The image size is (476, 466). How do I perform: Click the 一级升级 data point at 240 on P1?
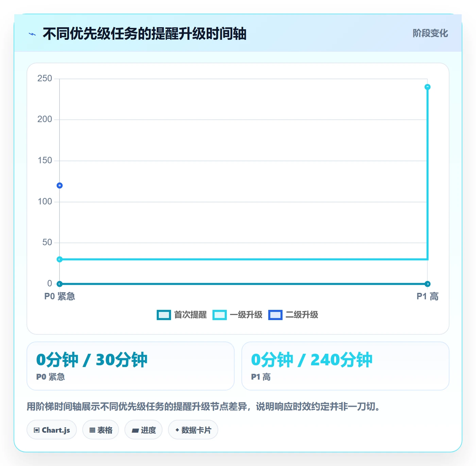click(427, 87)
